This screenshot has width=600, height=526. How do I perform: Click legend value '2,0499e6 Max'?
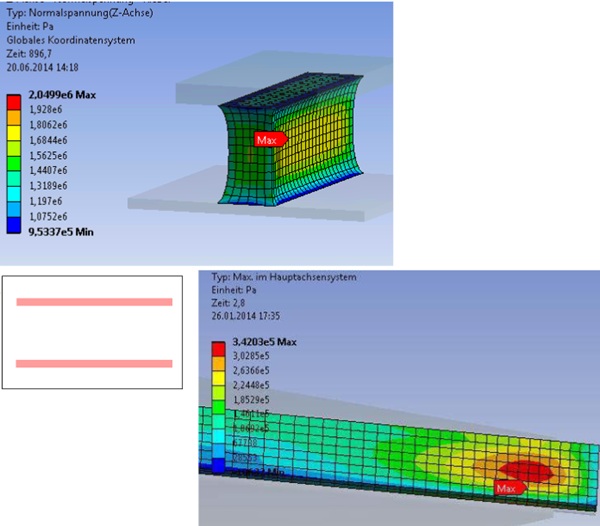[x=62, y=95]
